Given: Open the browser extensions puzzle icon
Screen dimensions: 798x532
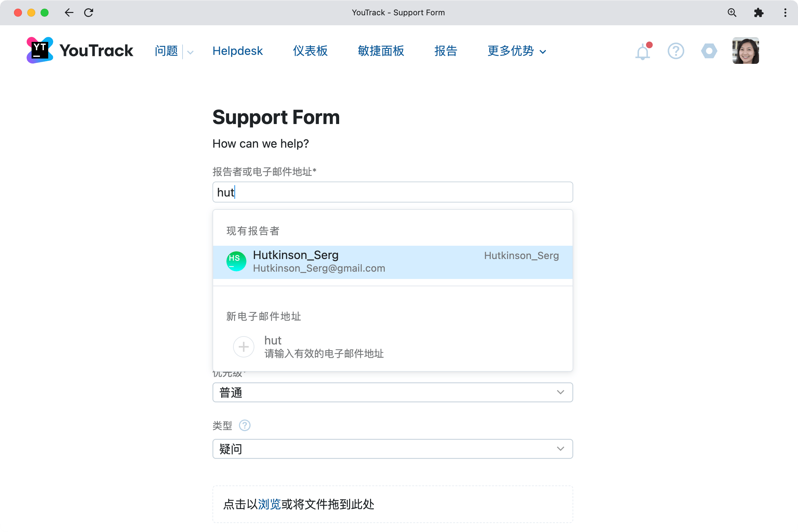Looking at the screenshot, I should tap(758, 13).
